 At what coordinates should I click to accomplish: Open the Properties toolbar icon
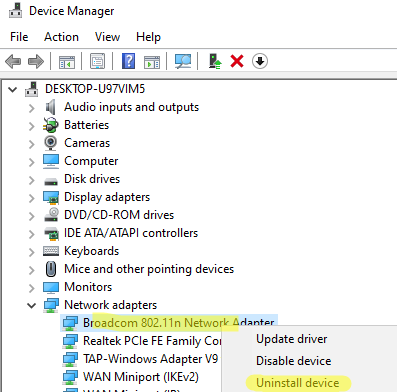97,61
